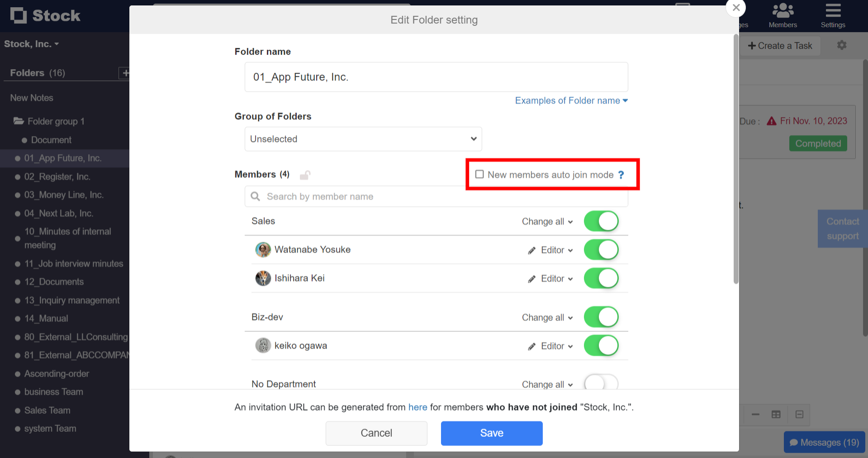Enable New members auto join mode checkbox
Image resolution: width=868 pixels, height=458 pixels.
[479, 175]
